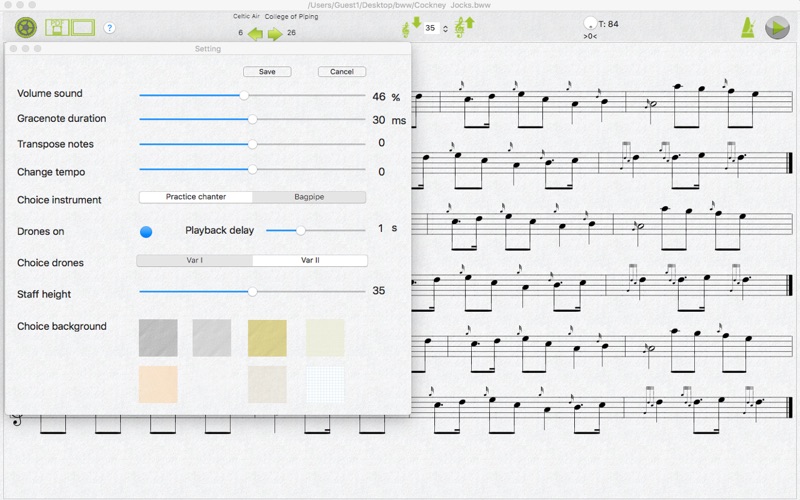Image resolution: width=800 pixels, height=500 pixels.
Task: Pick the dark gray background swatch
Action: (158, 338)
